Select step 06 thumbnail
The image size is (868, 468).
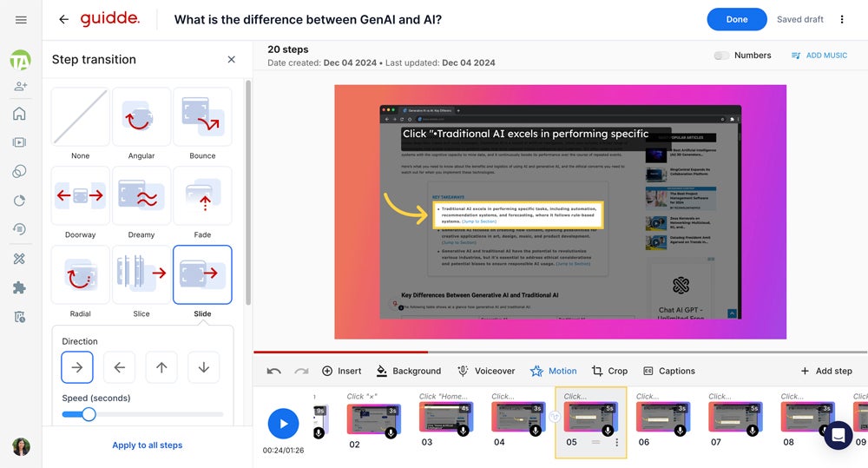(x=663, y=419)
